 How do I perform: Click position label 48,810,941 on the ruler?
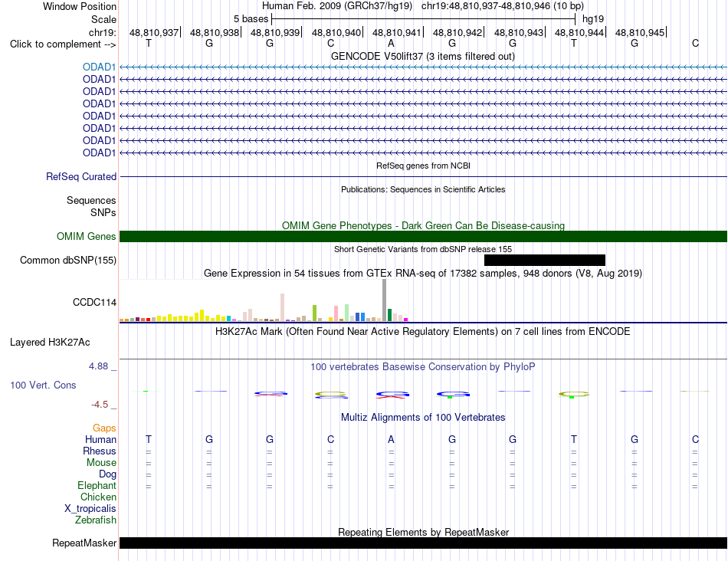(x=396, y=32)
